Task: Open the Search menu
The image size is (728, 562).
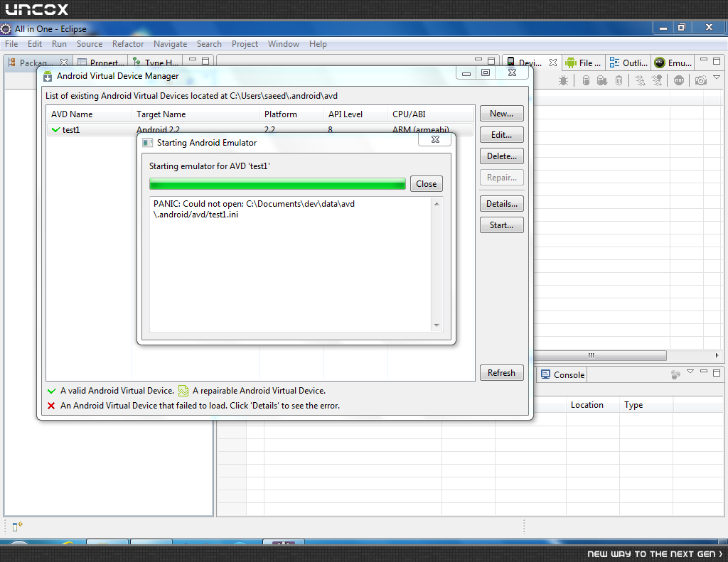Action: 209,44
